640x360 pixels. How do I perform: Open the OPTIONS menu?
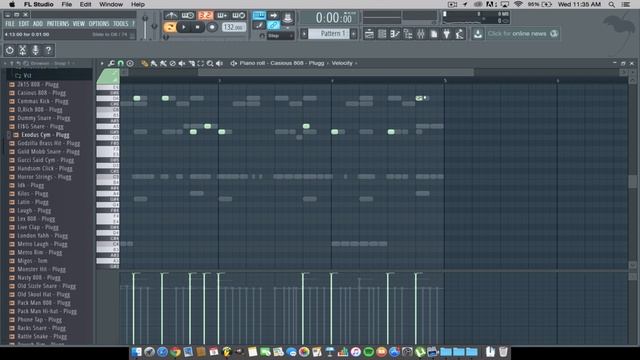point(99,24)
